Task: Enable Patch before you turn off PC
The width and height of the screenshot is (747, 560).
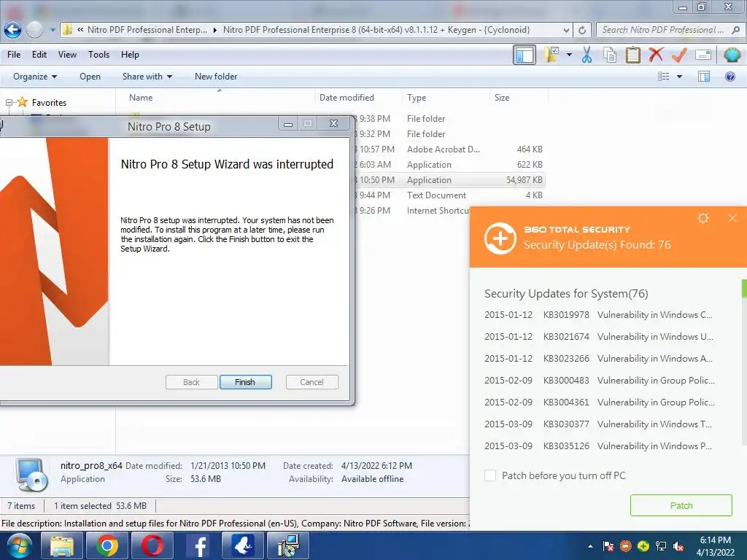Action: (490, 475)
